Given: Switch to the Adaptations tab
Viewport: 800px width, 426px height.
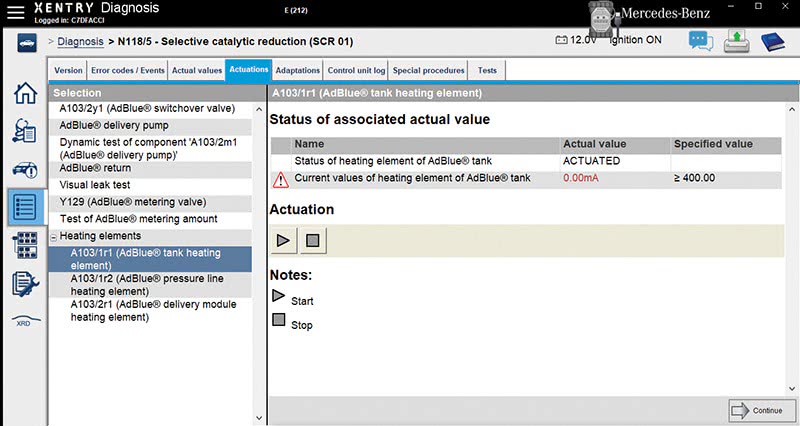Looking at the screenshot, I should 297,70.
